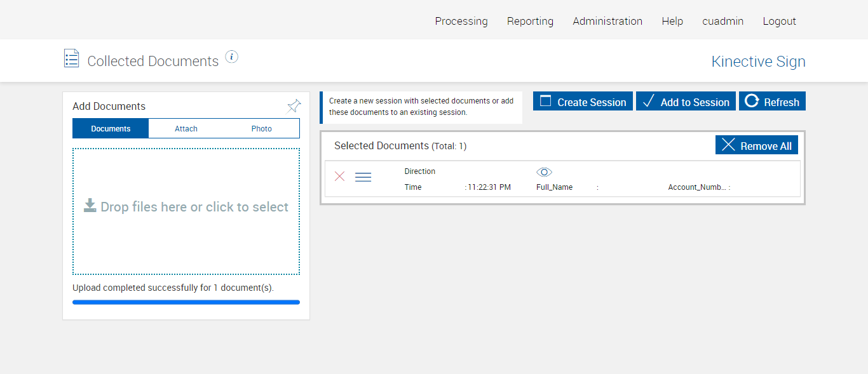Select the Documents tab

(111, 129)
